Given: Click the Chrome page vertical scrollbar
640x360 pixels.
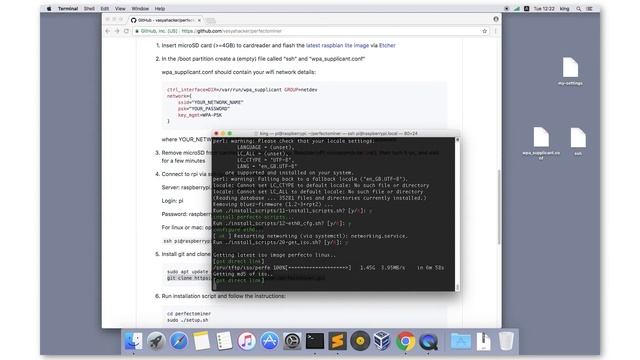Looking at the screenshot, I should (499, 207).
